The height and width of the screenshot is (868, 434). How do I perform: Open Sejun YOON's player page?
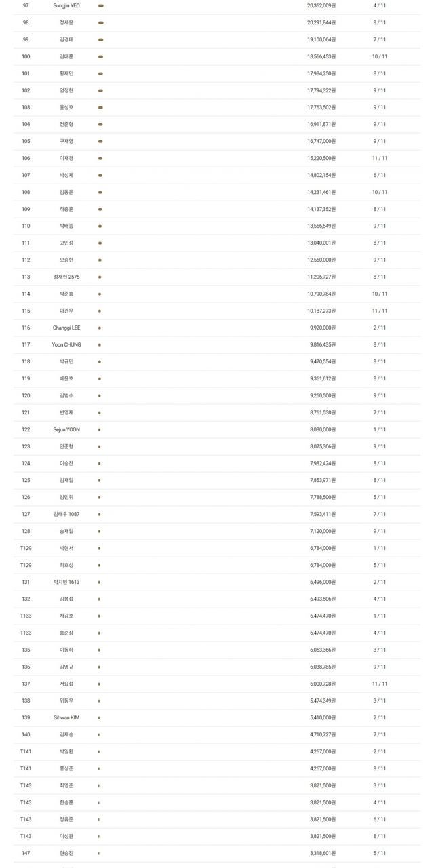click(x=66, y=429)
